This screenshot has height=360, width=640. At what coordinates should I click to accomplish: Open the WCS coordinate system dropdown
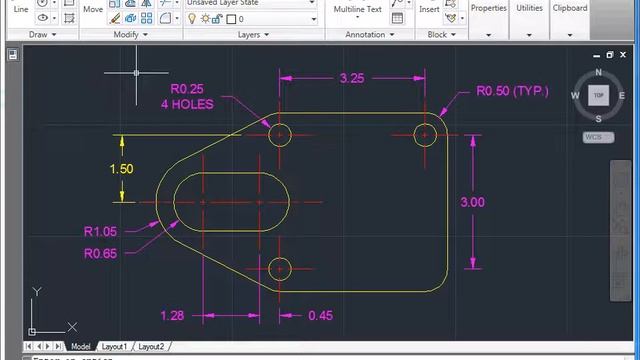pyautogui.click(x=598, y=137)
